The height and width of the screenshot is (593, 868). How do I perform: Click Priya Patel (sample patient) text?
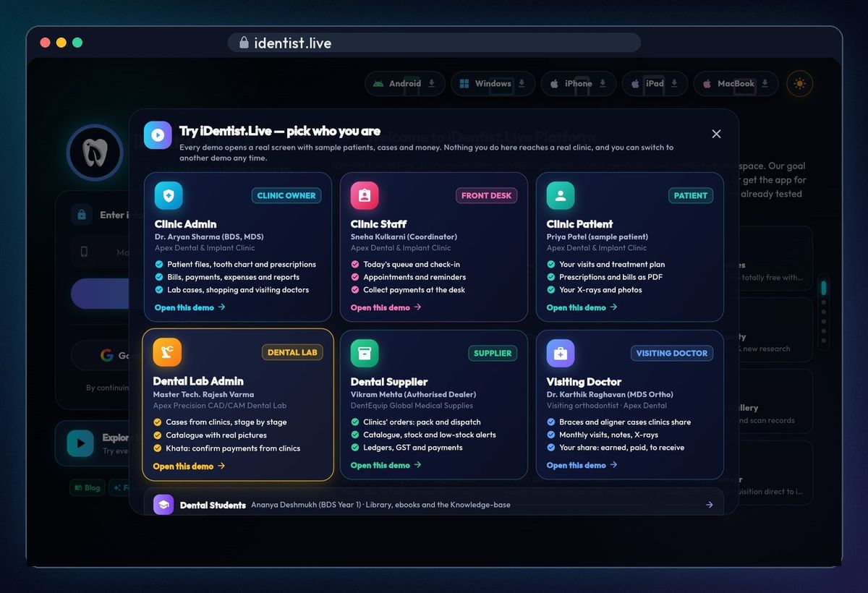click(x=597, y=236)
